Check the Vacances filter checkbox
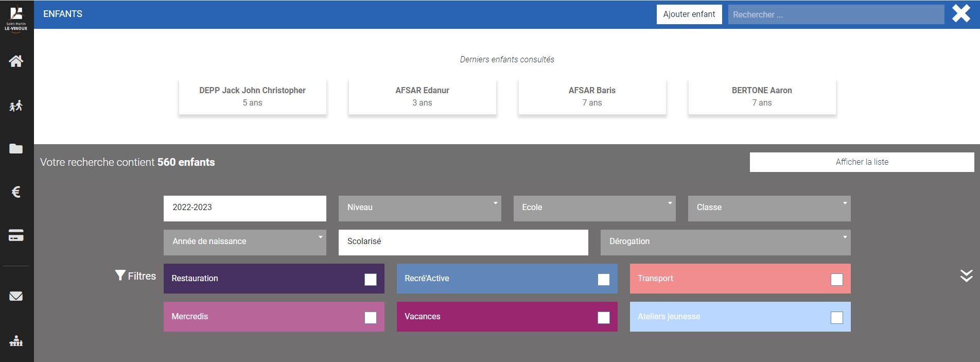Screen dimensions: 980x362 pyautogui.click(x=603, y=318)
